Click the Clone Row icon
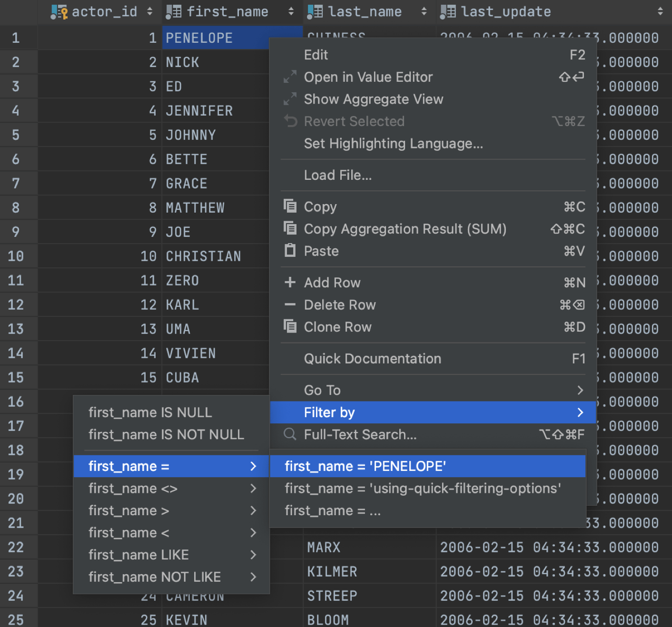Screen dimensions: 672x627 290,327
